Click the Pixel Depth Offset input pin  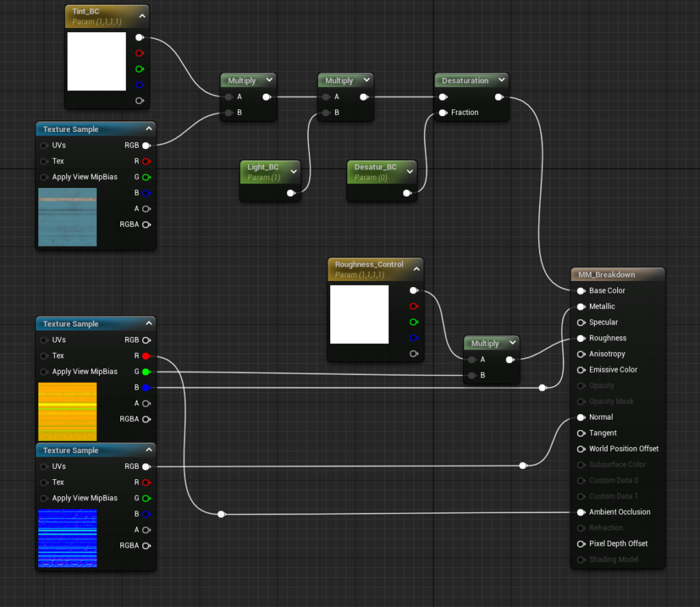click(581, 544)
